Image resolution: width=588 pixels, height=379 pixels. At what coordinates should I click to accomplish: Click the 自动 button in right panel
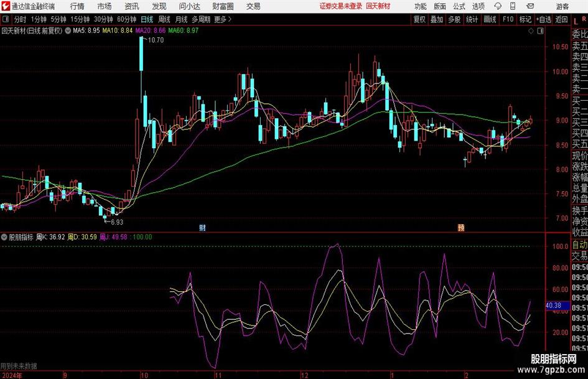[x=580, y=245]
